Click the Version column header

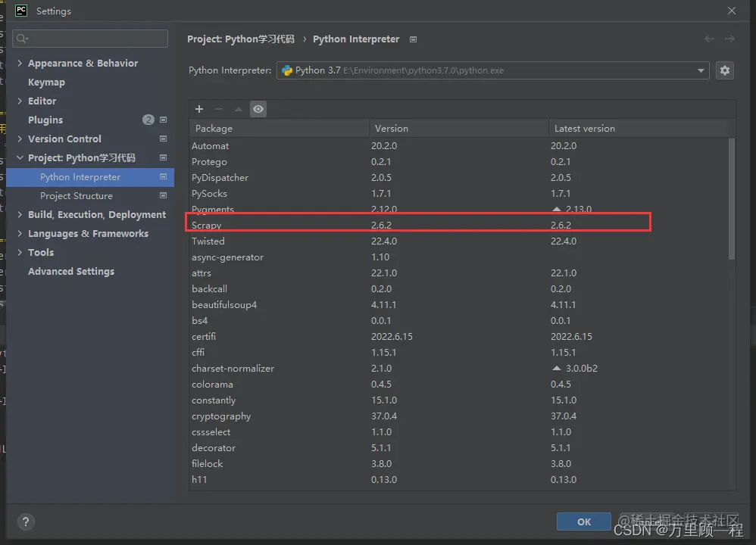click(459, 128)
